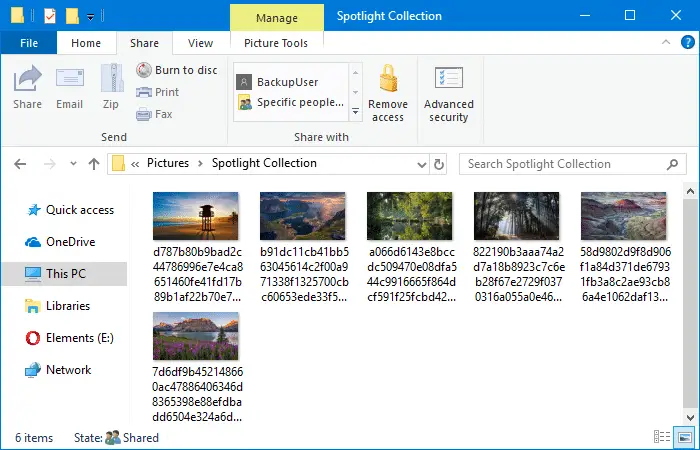Open Elements (E:) drive

(69, 338)
